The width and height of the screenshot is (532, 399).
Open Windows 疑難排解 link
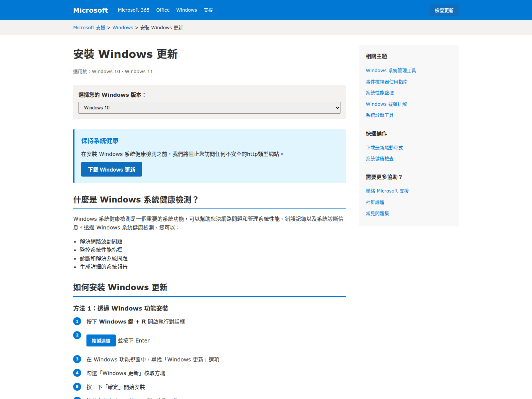point(386,104)
